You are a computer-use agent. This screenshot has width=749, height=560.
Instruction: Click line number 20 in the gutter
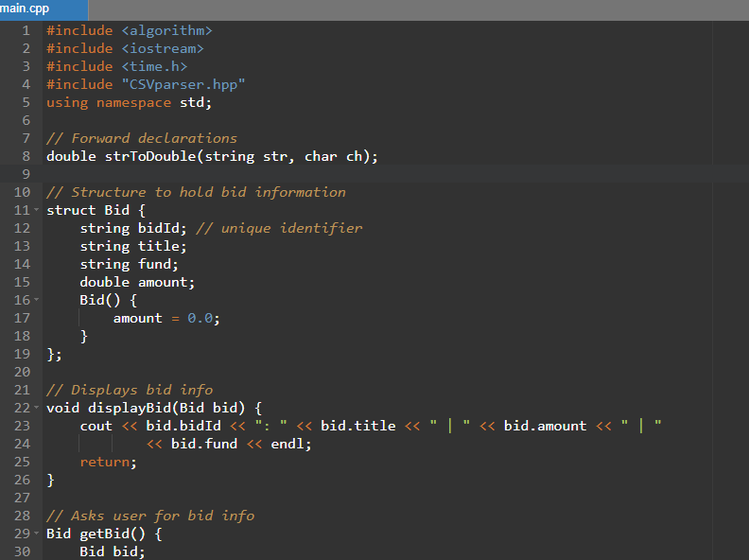22,372
